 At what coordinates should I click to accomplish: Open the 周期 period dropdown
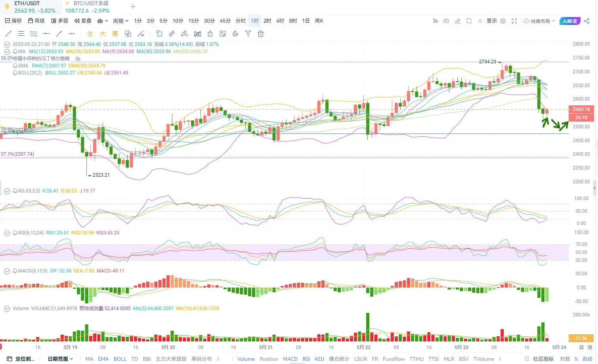(x=120, y=21)
